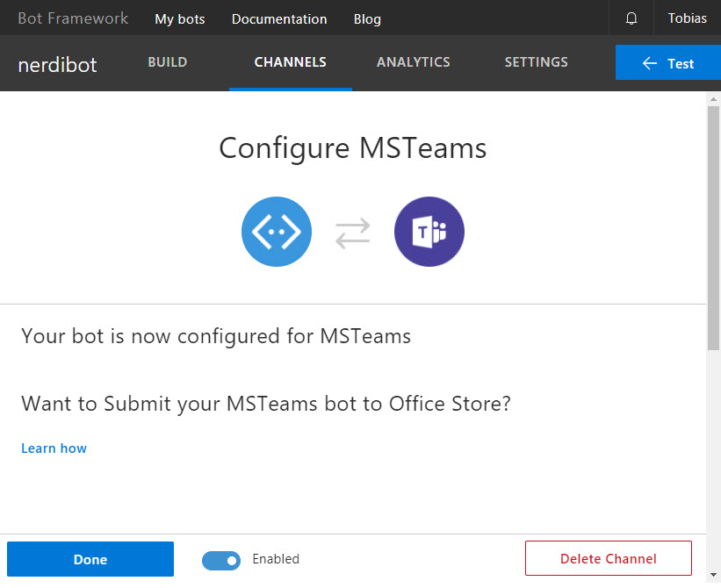Click the blue bot framework circle icon
Viewport: 721px width, 588px height.
(x=277, y=232)
